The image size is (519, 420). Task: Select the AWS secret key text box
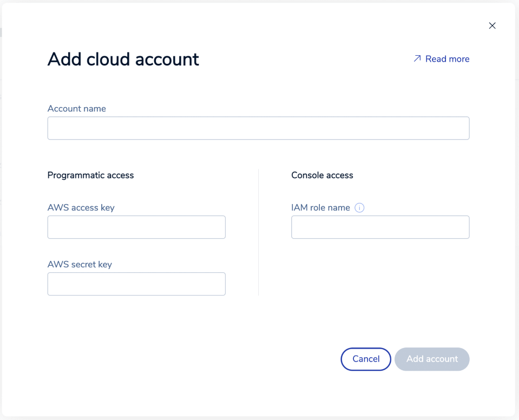click(136, 284)
